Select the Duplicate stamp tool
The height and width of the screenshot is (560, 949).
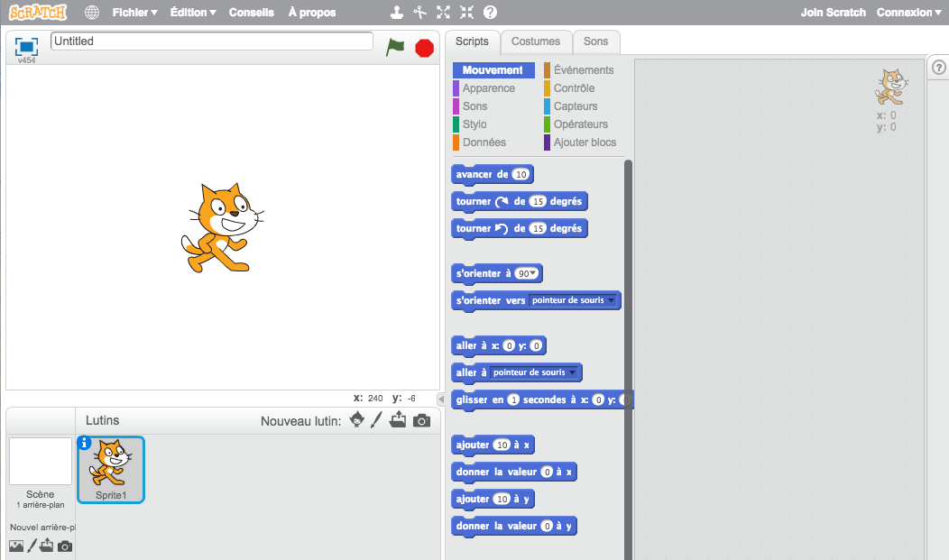pos(396,12)
